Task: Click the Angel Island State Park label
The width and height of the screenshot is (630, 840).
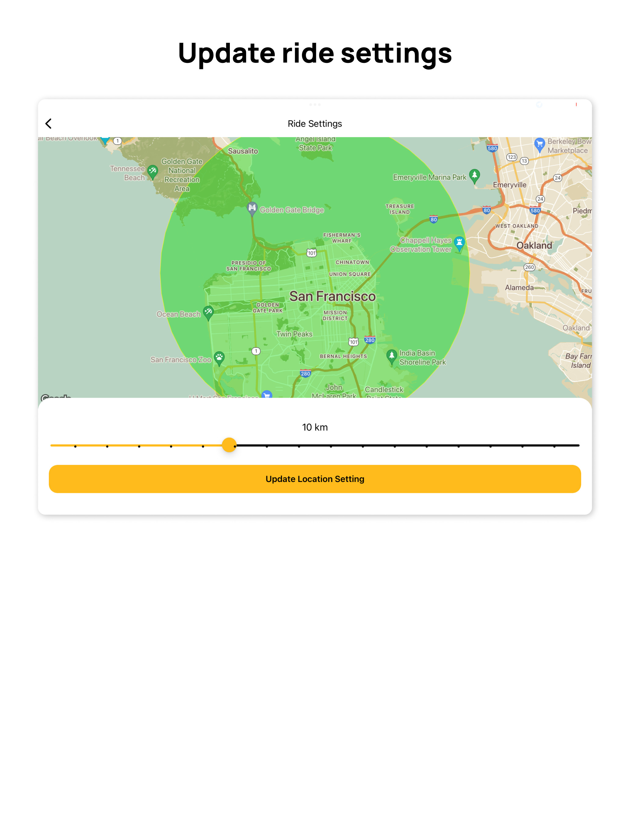Action: pos(315,143)
